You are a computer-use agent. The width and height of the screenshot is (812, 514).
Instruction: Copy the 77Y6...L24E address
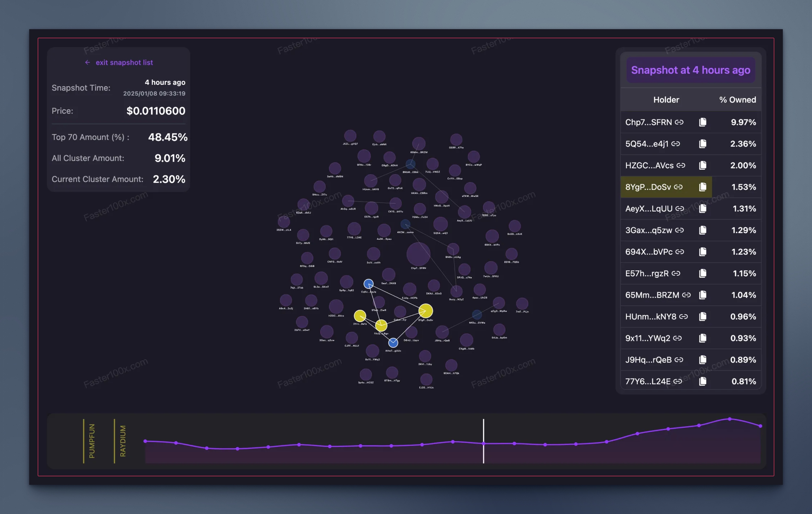(x=702, y=381)
